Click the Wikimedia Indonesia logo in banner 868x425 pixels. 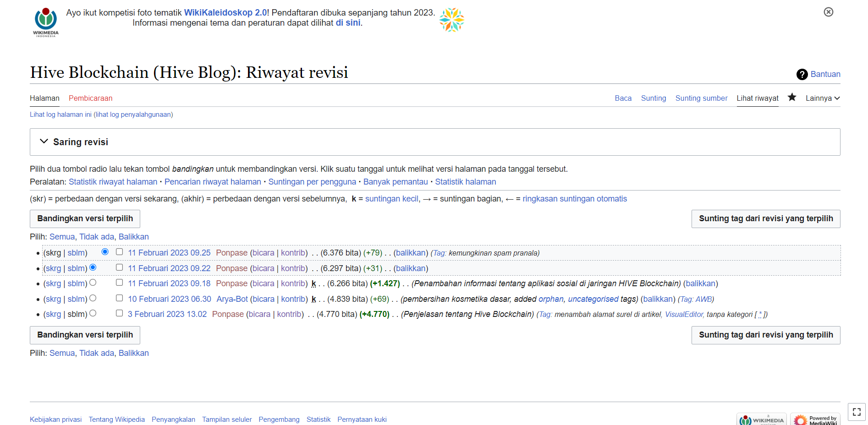46,22
